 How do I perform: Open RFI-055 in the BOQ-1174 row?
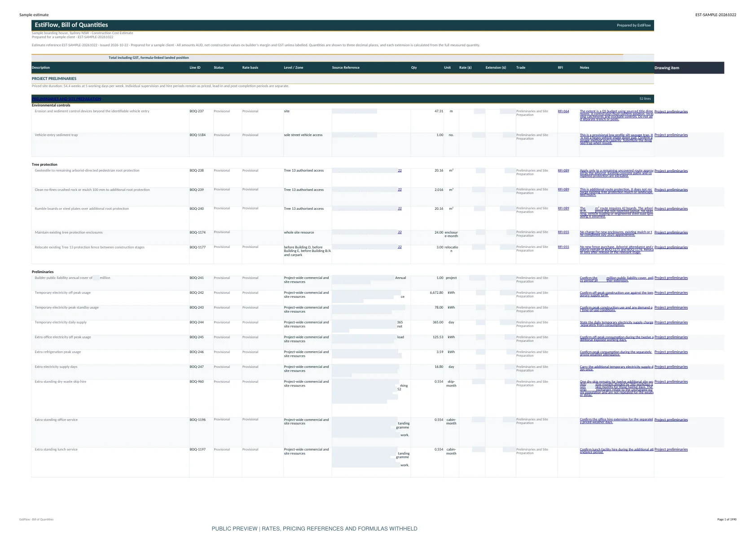point(563,232)
